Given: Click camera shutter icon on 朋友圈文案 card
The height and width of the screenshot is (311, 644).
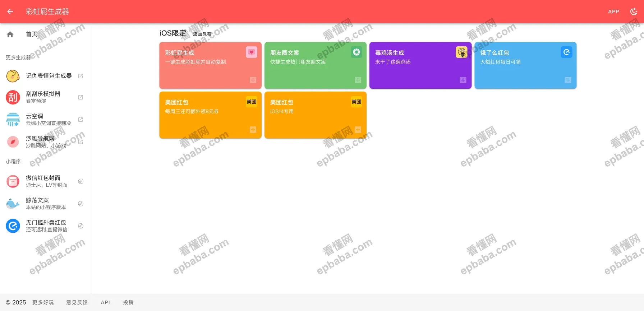Looking at the screenshot, I should tap(356, 52).
